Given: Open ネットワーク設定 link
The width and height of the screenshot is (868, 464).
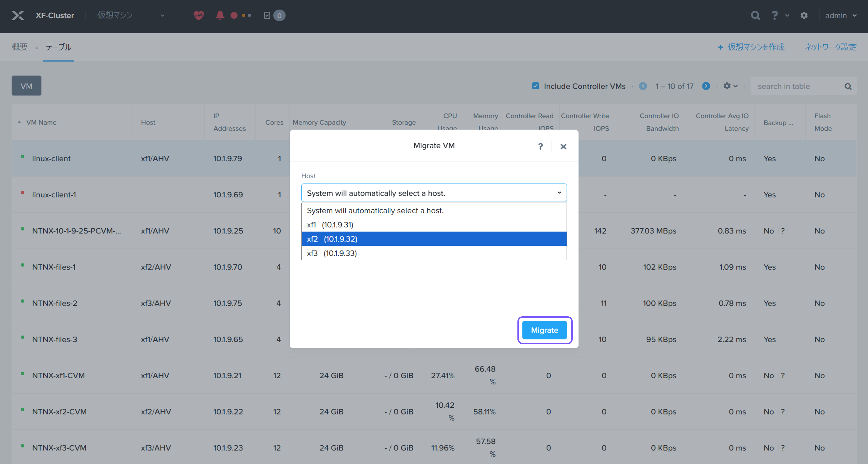Looking at the screenshot, I should pos(831,47).
